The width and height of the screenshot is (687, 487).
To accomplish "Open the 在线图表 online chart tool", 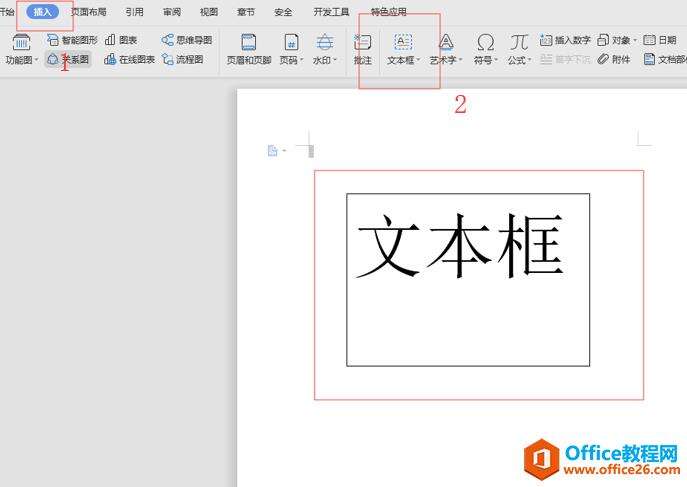I will pos(110,60).
